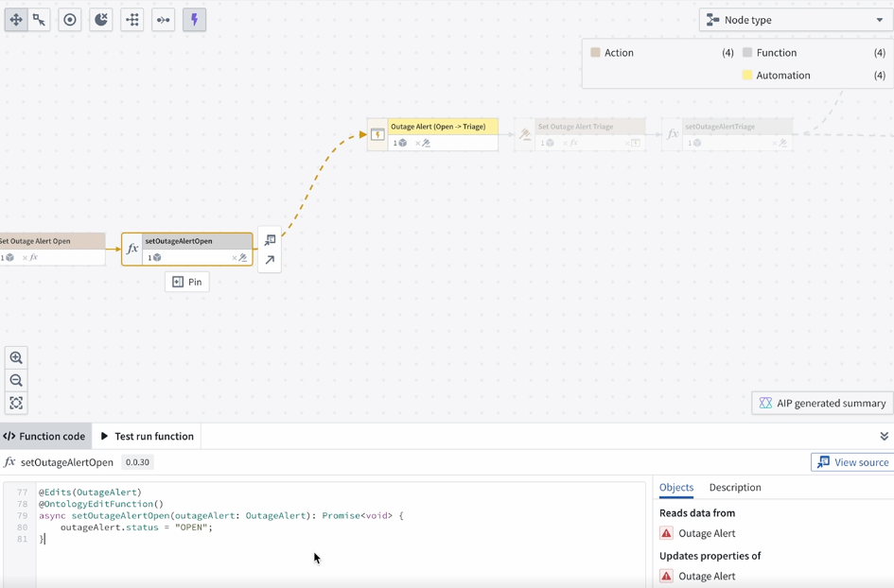Zoom in using the magnifier plus icon
The width and height of the screenshot is (894, 588).
pos(16,357)
